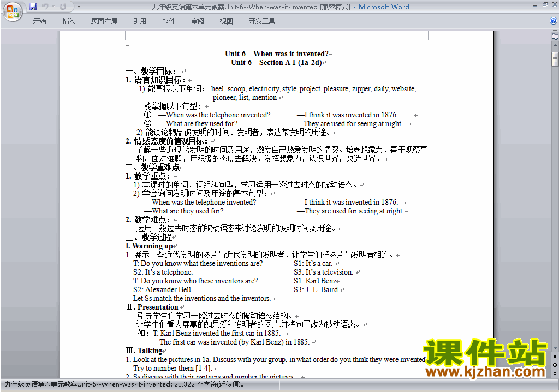
Task: Click the 'Ⅲ. Talking' heading
Action: 144,351
